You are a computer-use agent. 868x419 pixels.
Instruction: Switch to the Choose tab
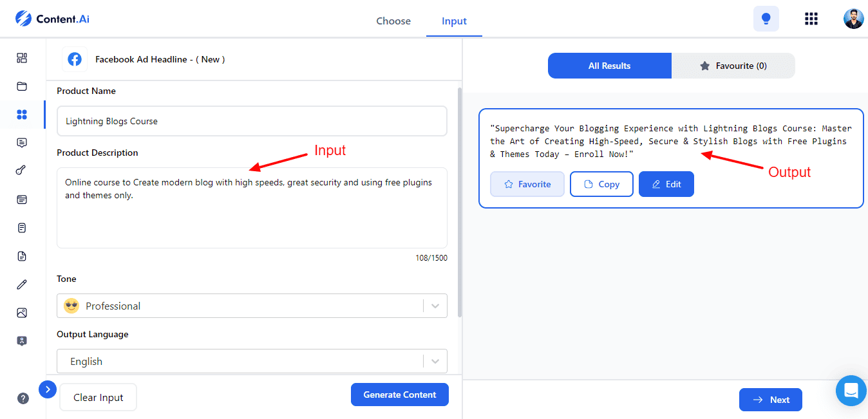[x=393, y=21]
